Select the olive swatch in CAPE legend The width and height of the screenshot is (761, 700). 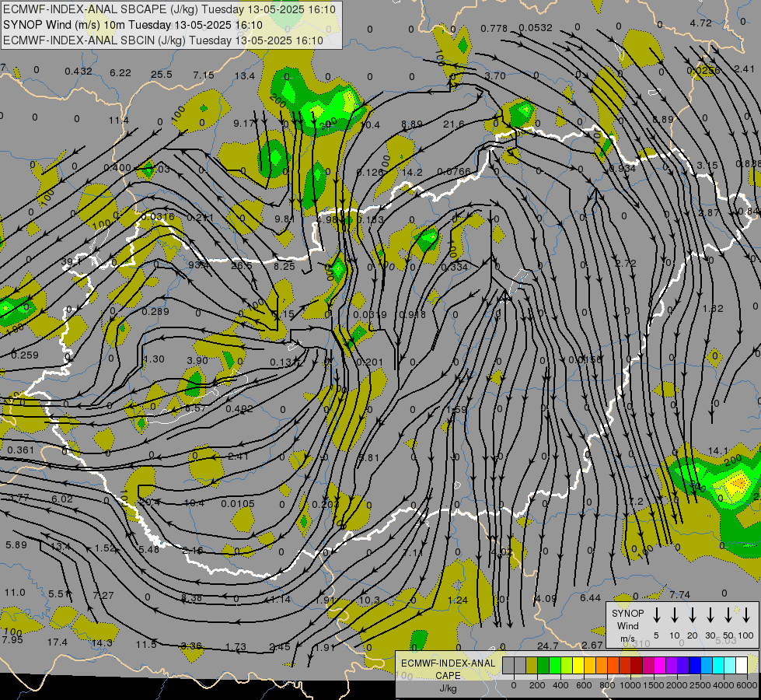coord(532,666)
